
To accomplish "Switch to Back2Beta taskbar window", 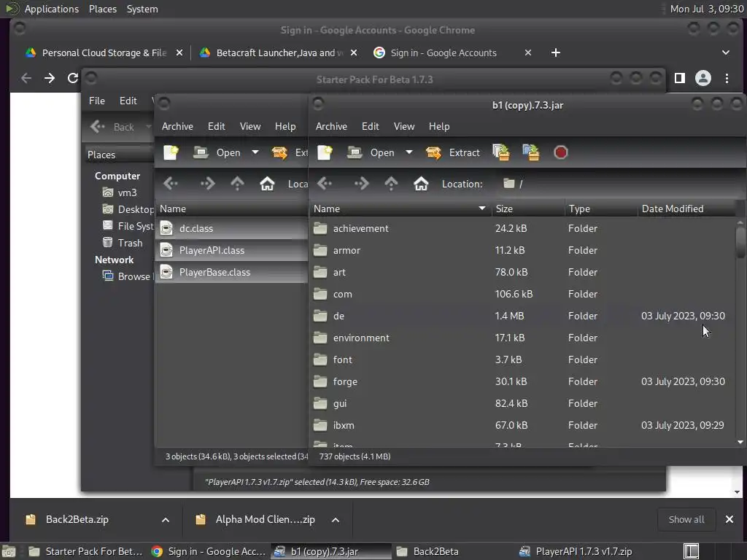I will pyautogui.click(x=436, y=551).
